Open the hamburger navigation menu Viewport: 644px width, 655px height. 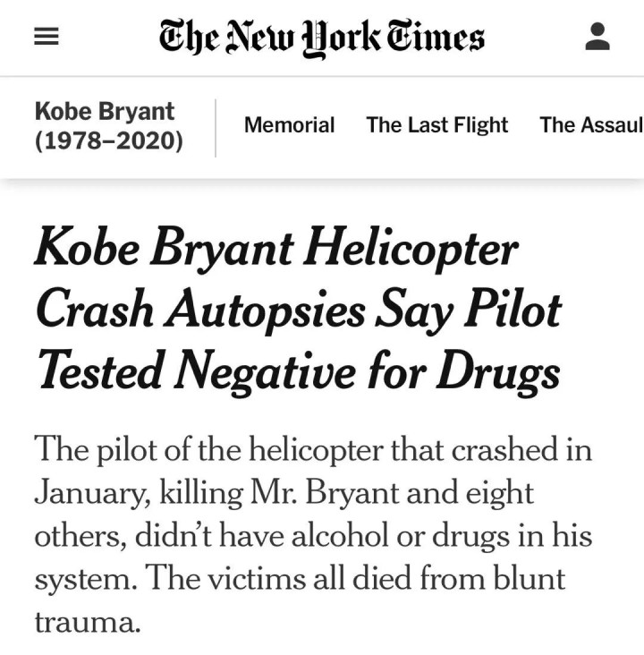coord(46,37)
